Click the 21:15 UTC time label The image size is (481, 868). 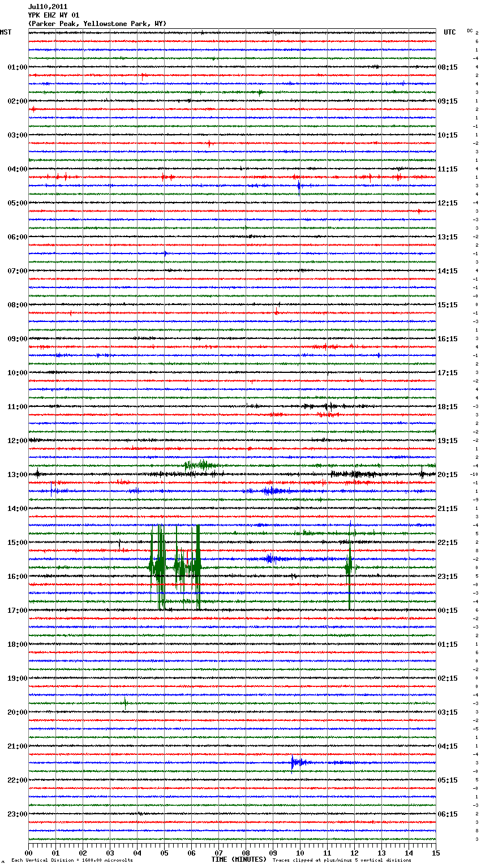pyautogui.click(x=448, y=509)
